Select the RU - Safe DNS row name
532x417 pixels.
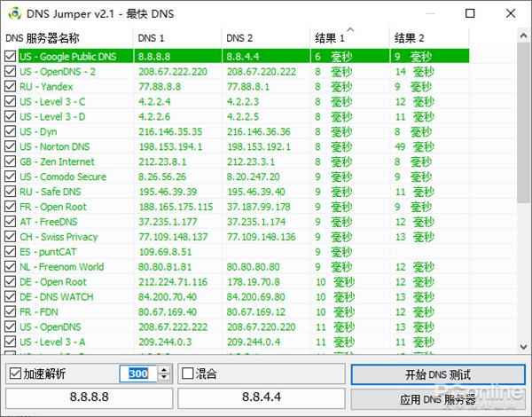[51, 192]
